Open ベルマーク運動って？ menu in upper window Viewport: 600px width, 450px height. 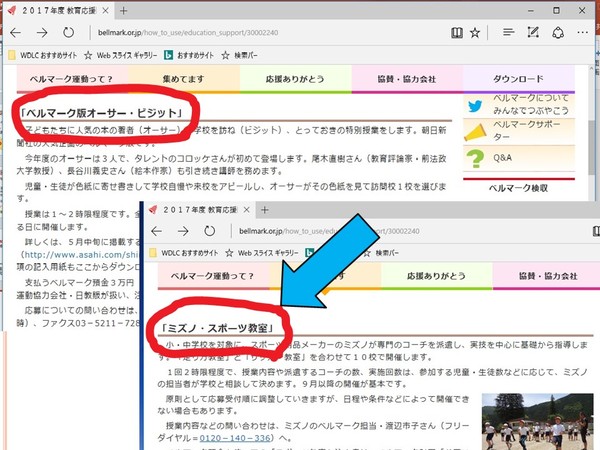72,79
